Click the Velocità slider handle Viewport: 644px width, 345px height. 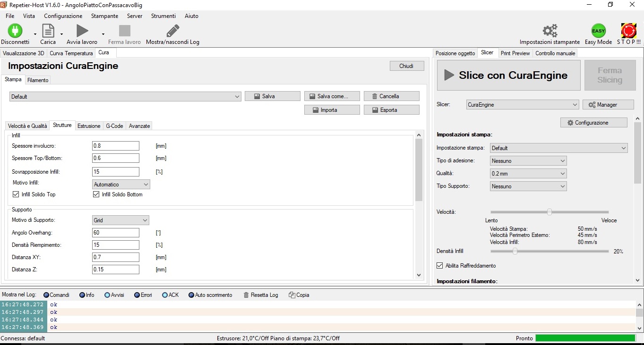click(x=550, y=212)
